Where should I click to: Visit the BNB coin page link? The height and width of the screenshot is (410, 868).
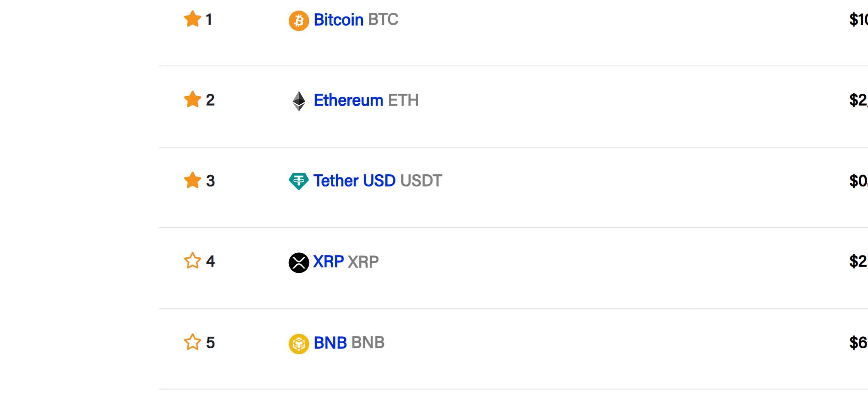[x=330, y=343]
